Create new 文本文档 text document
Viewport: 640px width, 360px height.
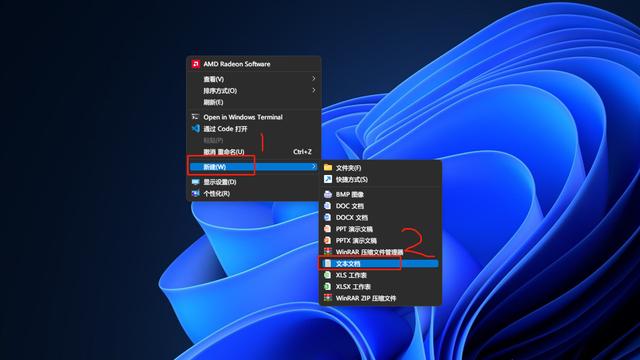[x=380, y=264]
